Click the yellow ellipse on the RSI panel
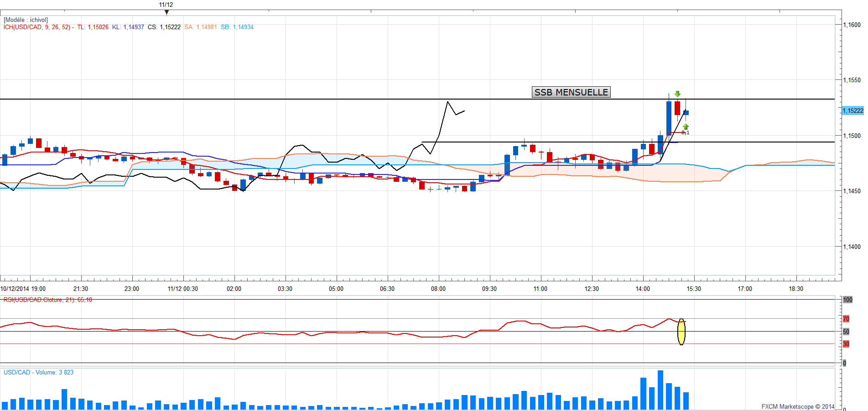Image resolution: width=868 pixels, height=411 pixels. tap(681, 332)
